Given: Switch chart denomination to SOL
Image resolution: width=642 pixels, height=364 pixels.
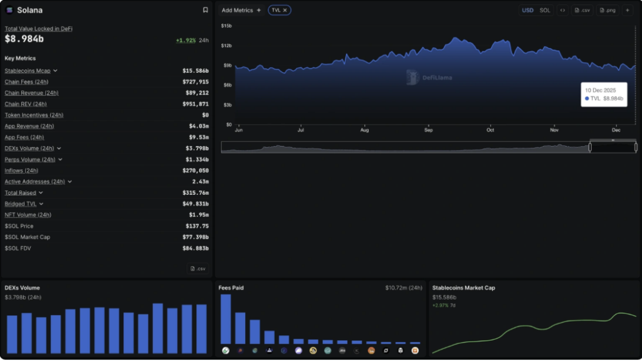Looking at the screenshot, I should [545, 10].
